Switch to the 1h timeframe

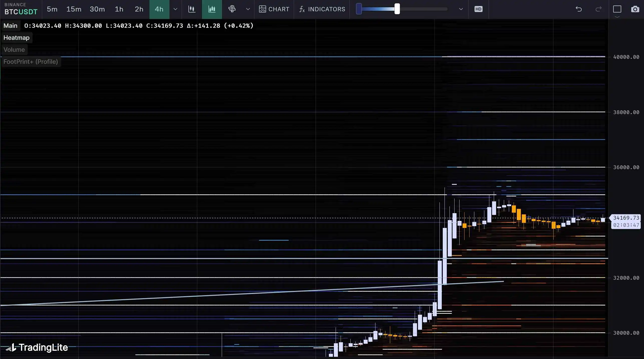[x=119, y=9]
